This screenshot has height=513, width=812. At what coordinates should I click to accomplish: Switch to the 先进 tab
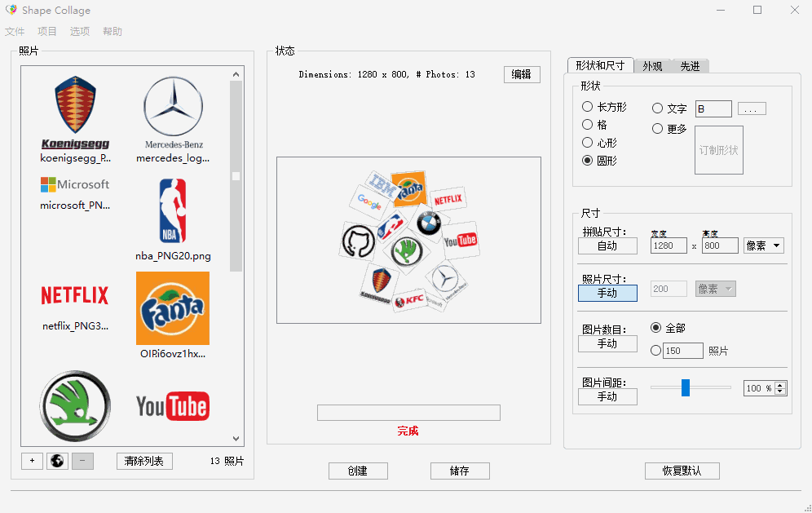pyautogui.click(x=690, y=66)
